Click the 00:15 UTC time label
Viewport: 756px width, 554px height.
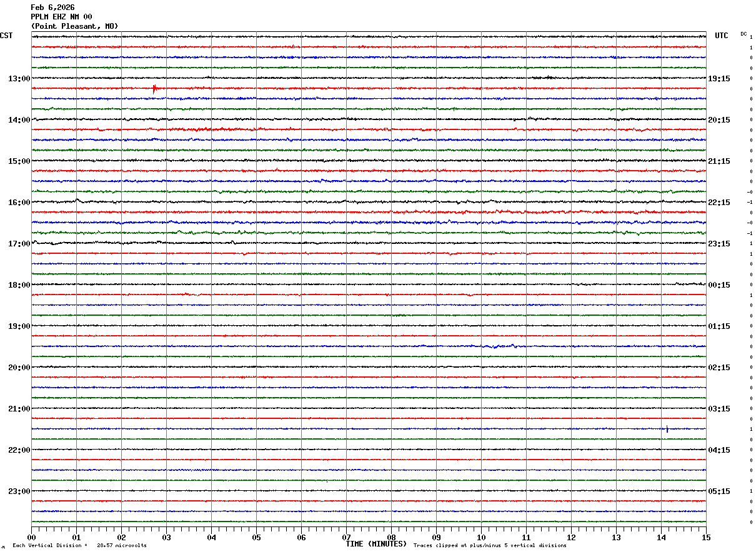[719, 285]
